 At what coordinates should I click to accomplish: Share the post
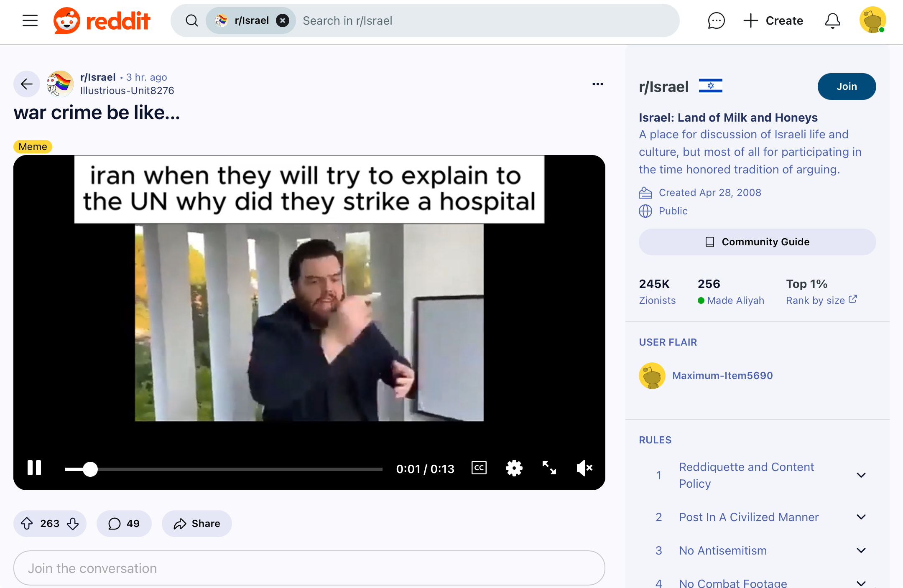(x=197, y=524)
